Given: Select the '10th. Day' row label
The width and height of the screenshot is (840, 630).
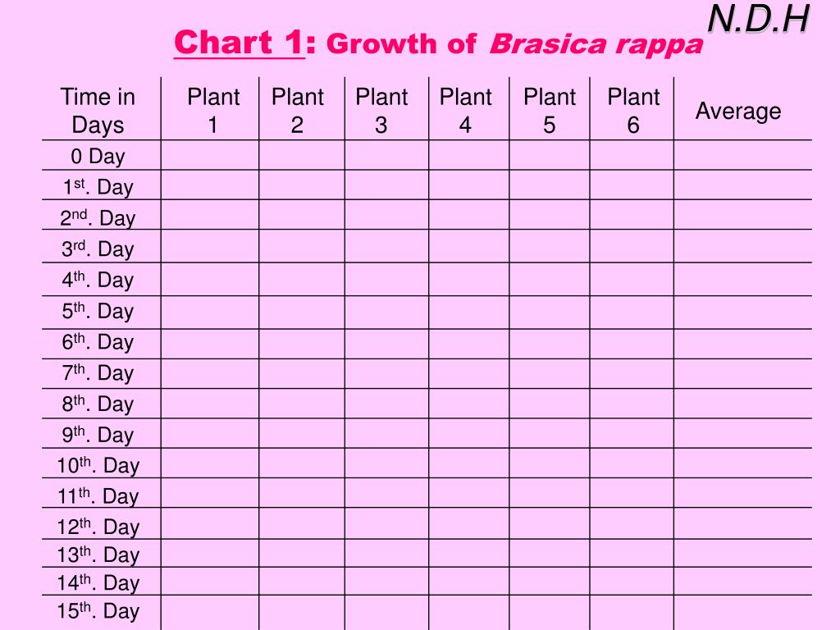Looking at the screenshot, I should point(98,465).
